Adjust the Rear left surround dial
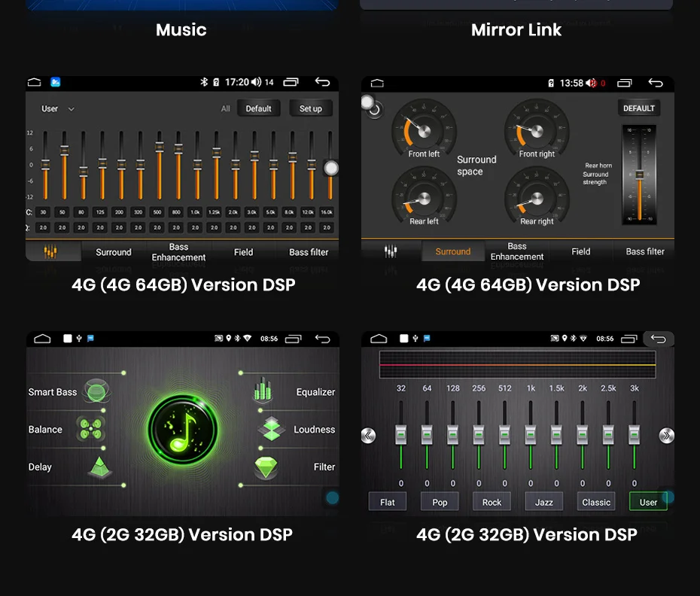This screenshot has height=596, width=700. 424,198
